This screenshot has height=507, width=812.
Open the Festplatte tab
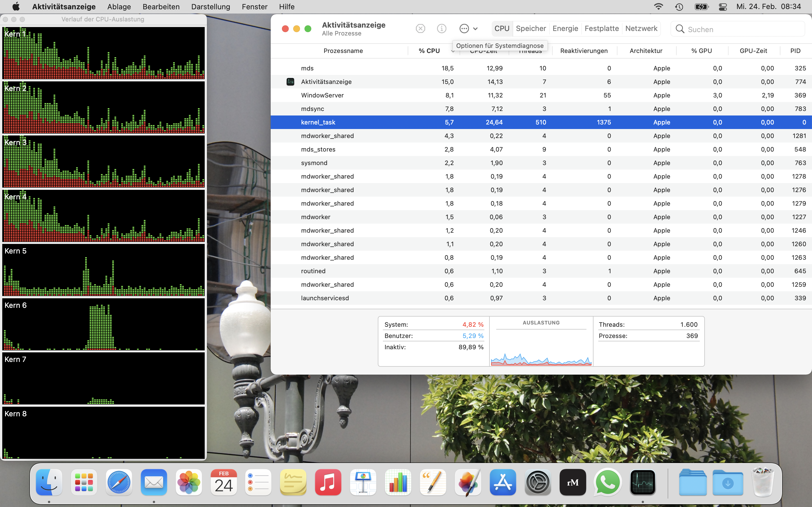[602, 28]
